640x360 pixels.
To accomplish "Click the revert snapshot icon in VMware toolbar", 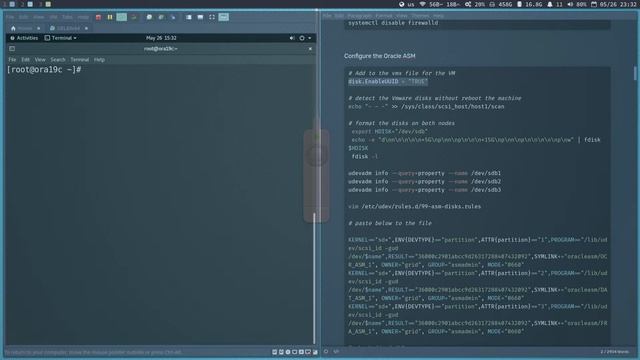I will (161, 17).
